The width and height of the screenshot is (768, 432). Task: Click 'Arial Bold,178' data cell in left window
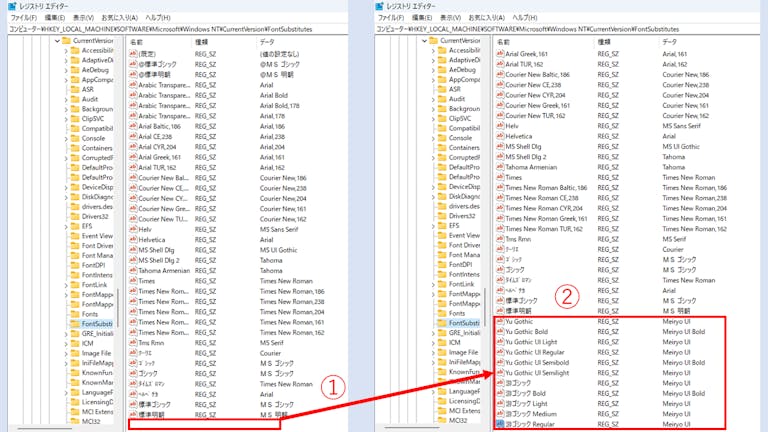pos(280,105)
